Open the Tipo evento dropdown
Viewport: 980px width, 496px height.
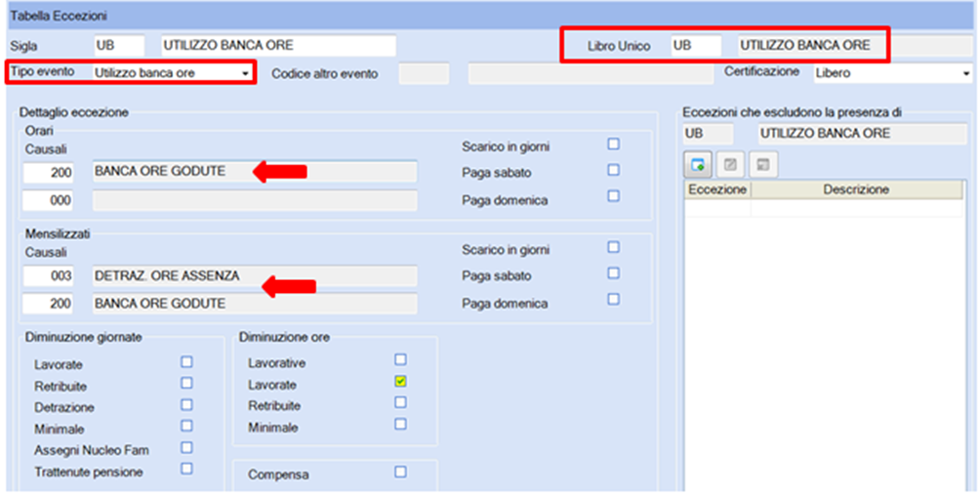point(245,73)
